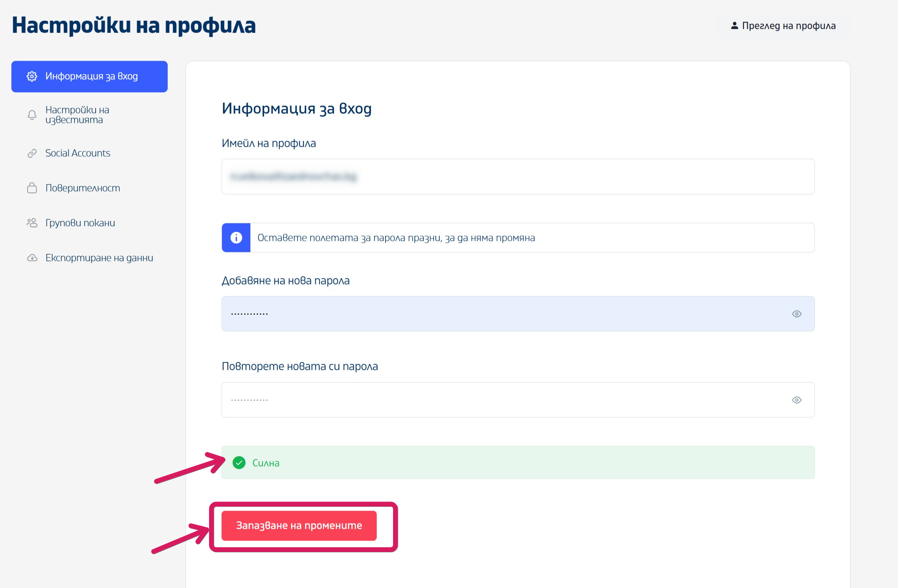Image resolution: width=898 pixels, height=588 pixels.
Task: Click the blue info icon in the notice
Action: tap(236, 237)
